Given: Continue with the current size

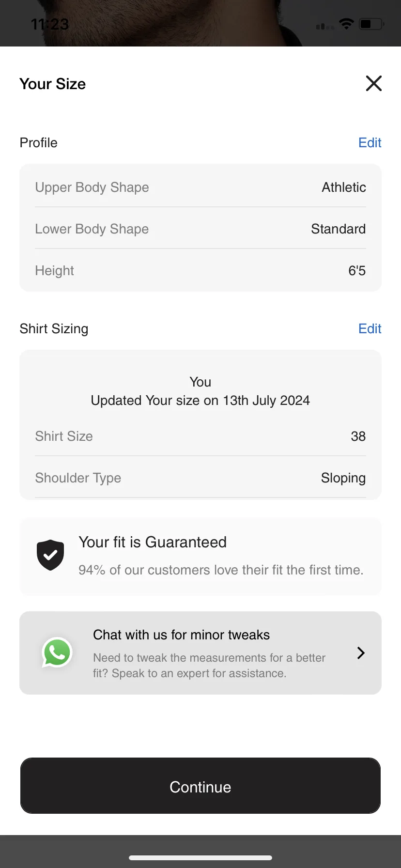Looking at the screenshot, I should click(x=200, y=786).
